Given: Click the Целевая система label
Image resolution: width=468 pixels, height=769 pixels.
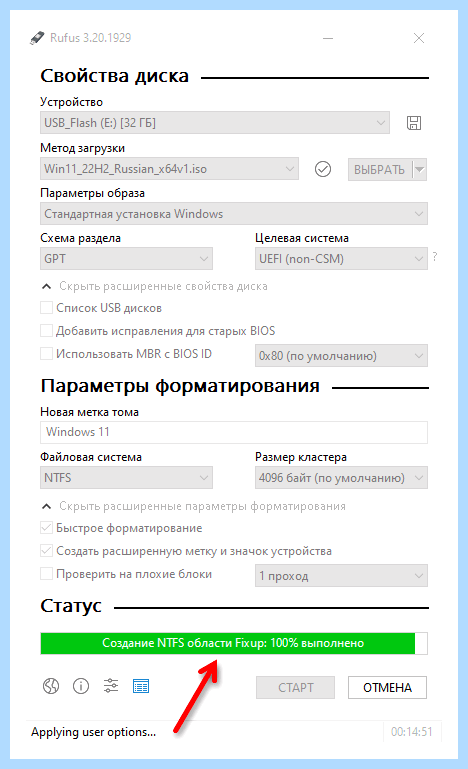Looking at the screenshot, I should 302,238.
